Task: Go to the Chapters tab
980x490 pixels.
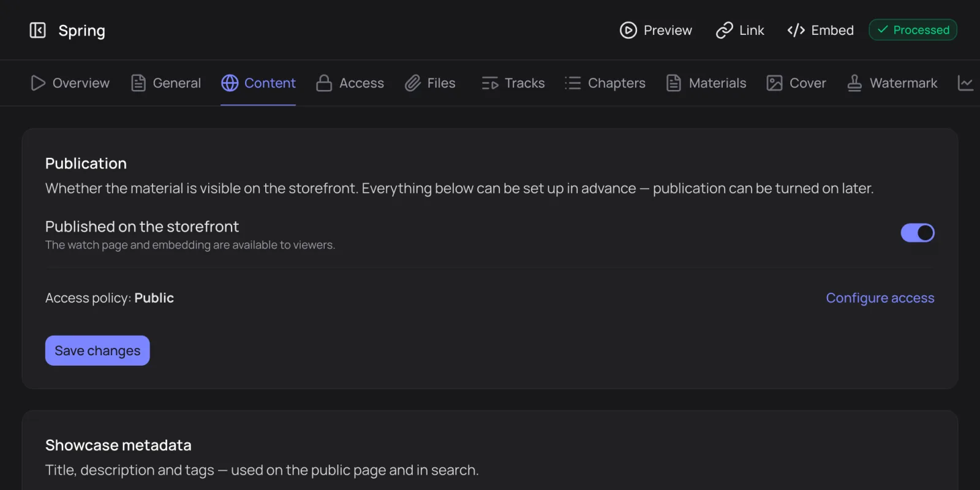Action: click(x=605, y=83)
